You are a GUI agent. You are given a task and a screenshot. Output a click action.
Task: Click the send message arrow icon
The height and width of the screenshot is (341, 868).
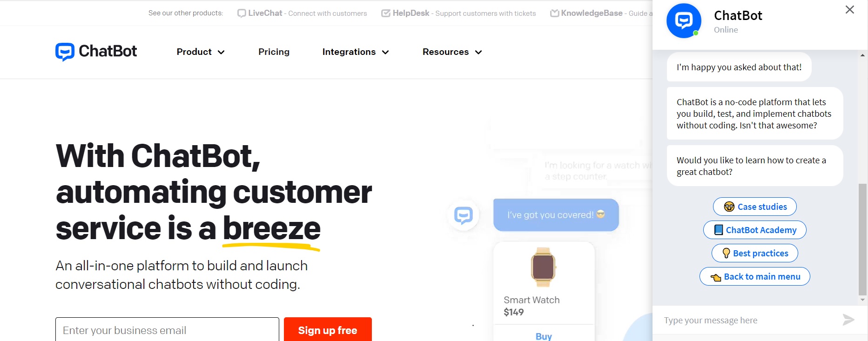[849, 320]
